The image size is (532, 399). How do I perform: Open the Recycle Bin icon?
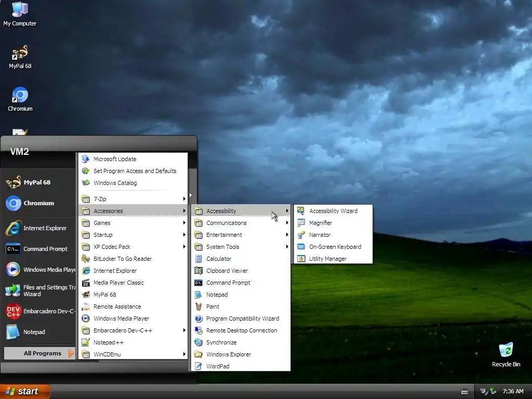(x=506, y=355)
